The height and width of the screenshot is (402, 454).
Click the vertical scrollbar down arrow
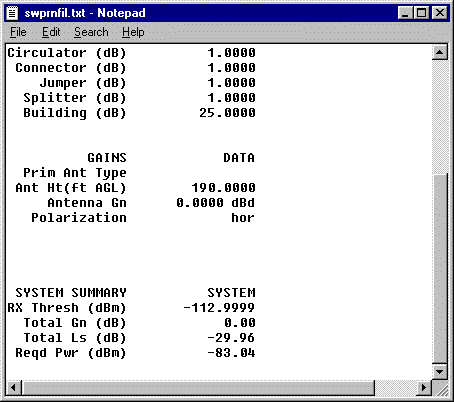coord(440,372)
